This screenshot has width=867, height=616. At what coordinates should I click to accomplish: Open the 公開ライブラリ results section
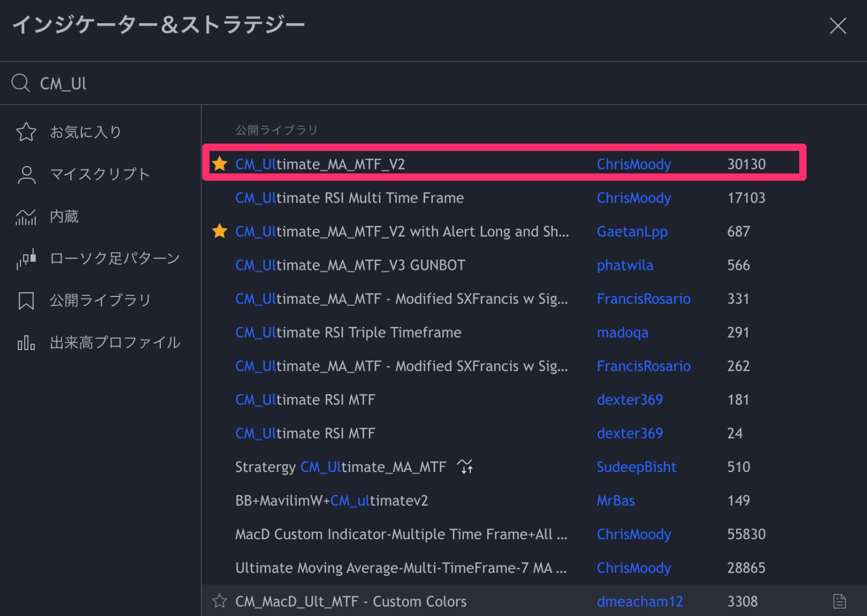click(x=276, y=129)
